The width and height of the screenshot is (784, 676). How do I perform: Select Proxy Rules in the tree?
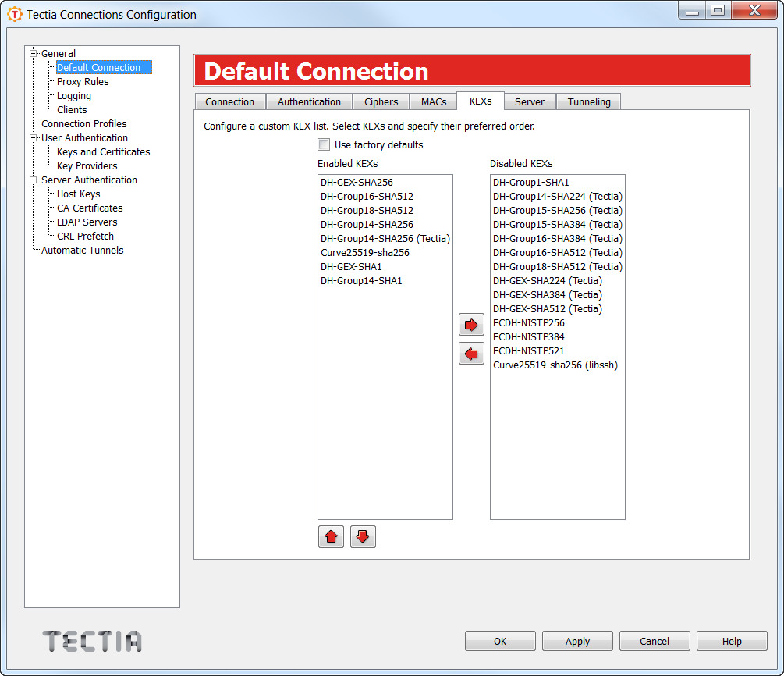point(83,81)
